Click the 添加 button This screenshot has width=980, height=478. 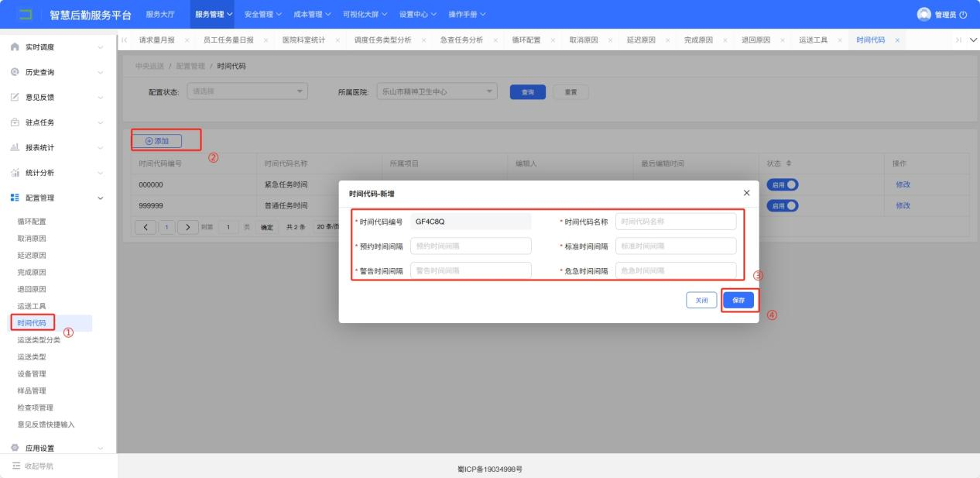click(157, 140)
